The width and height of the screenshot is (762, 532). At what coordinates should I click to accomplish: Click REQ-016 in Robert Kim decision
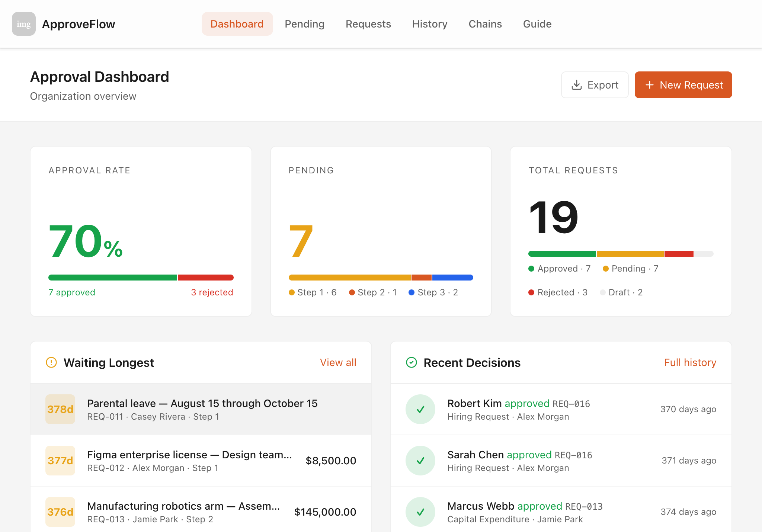[571, 404]
